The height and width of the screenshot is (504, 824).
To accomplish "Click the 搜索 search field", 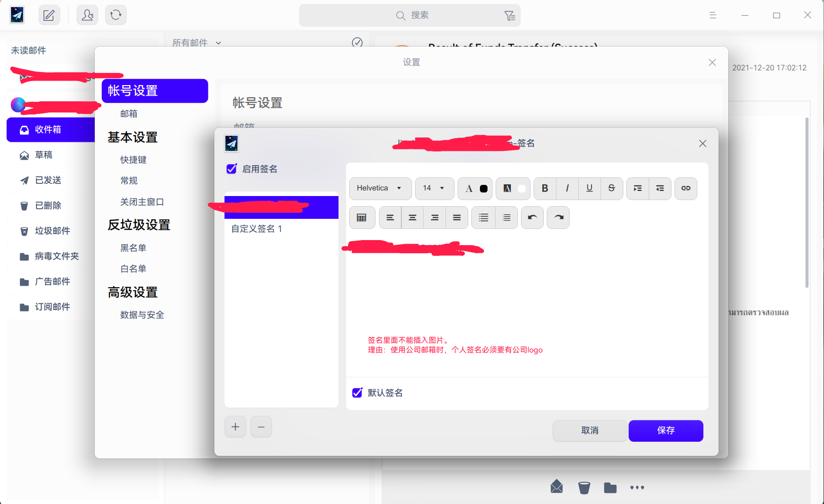I will (x=409, y=16).
